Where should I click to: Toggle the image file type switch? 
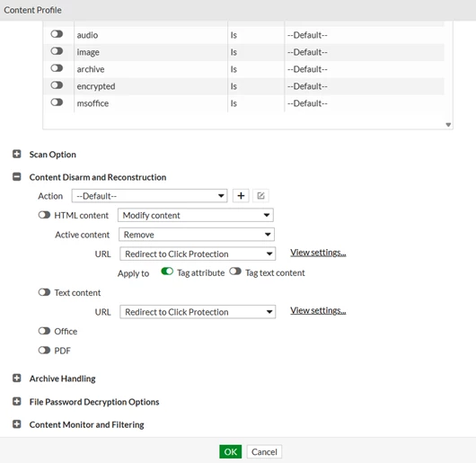57,51
